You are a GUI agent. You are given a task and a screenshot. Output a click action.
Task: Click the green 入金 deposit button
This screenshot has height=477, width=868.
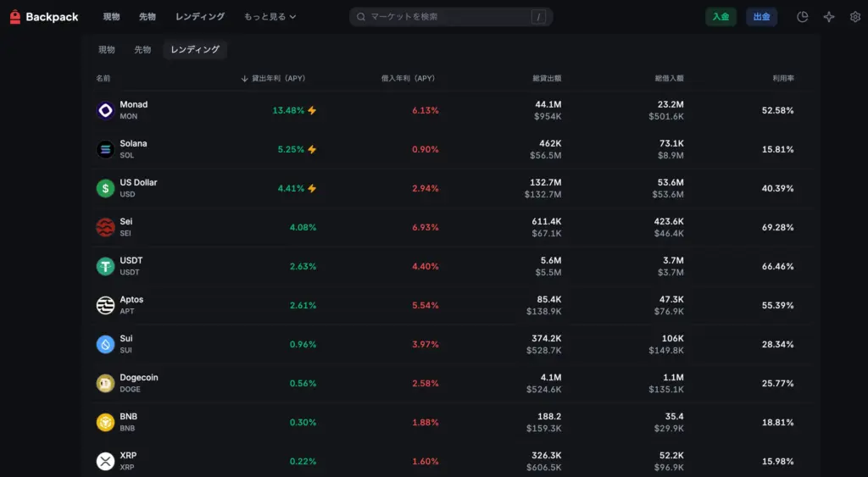(x=721, y=17)
